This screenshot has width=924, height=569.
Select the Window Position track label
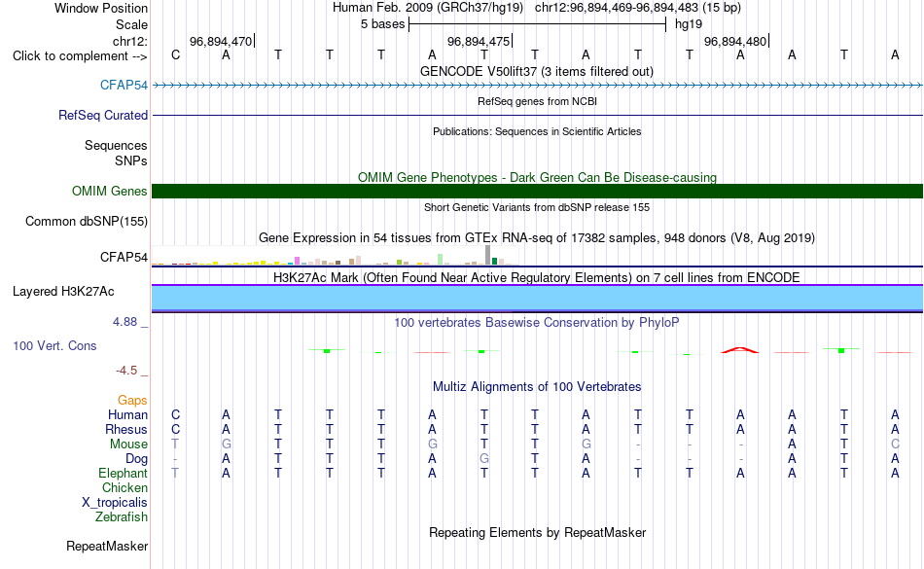point(101,8)
